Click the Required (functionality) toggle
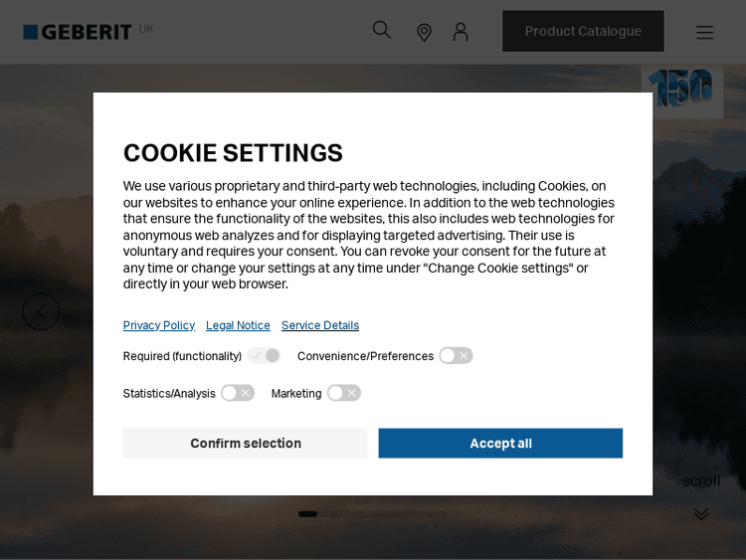This screenshot has width=746, height=560. [265, 355]
